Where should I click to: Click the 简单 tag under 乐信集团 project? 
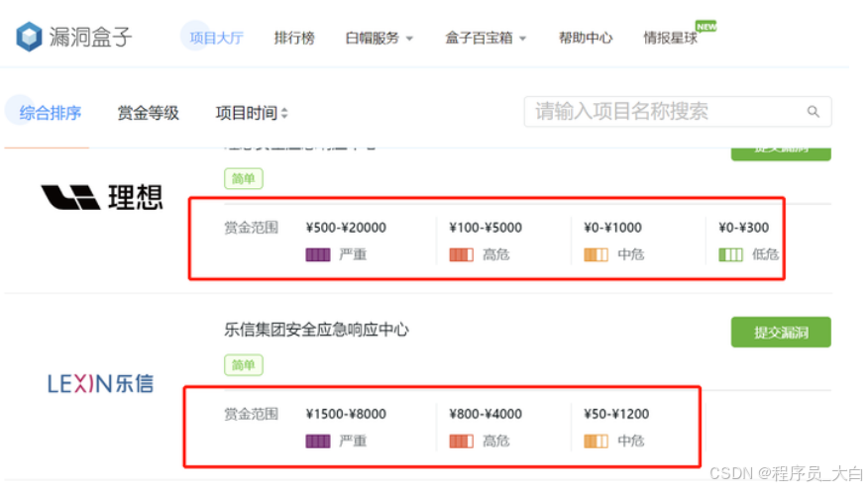(244, 365)
